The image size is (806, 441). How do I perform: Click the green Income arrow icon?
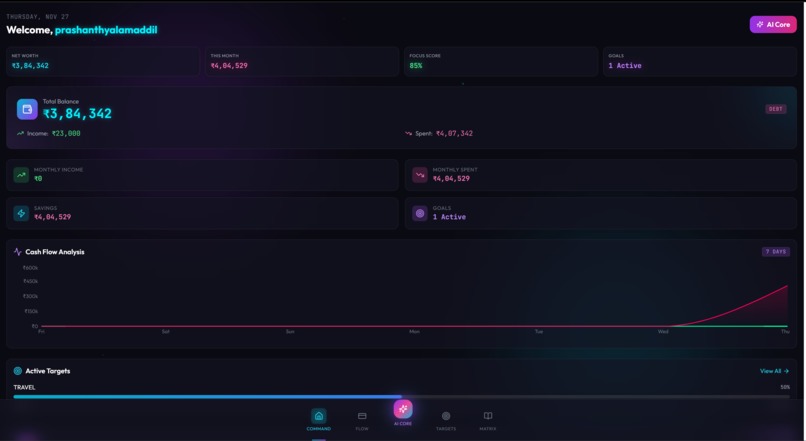coord(21,133)
